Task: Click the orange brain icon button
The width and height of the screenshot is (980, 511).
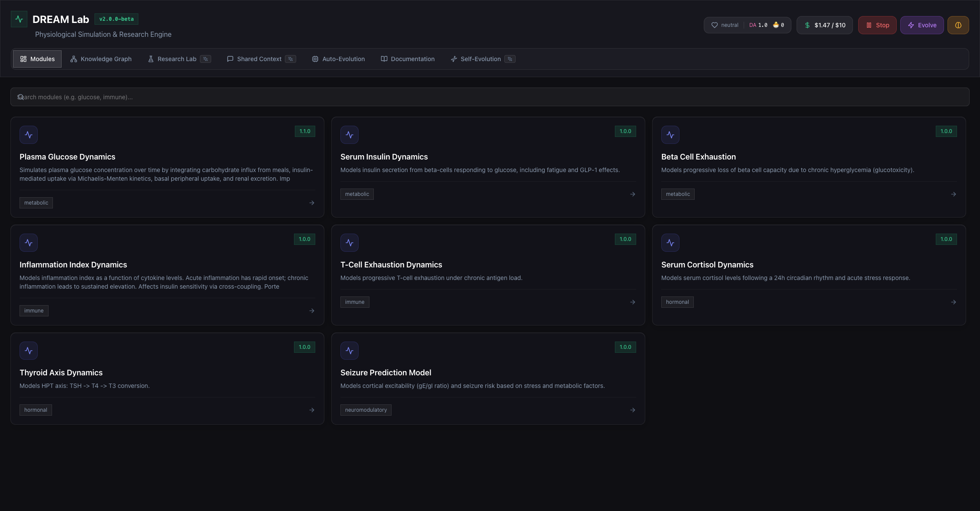Action: pyautogui.click(x=958, y=25)
